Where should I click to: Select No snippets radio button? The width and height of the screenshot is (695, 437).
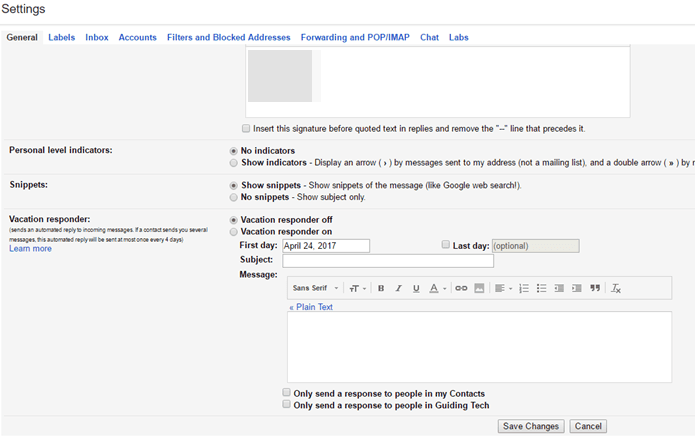[234, 198]
